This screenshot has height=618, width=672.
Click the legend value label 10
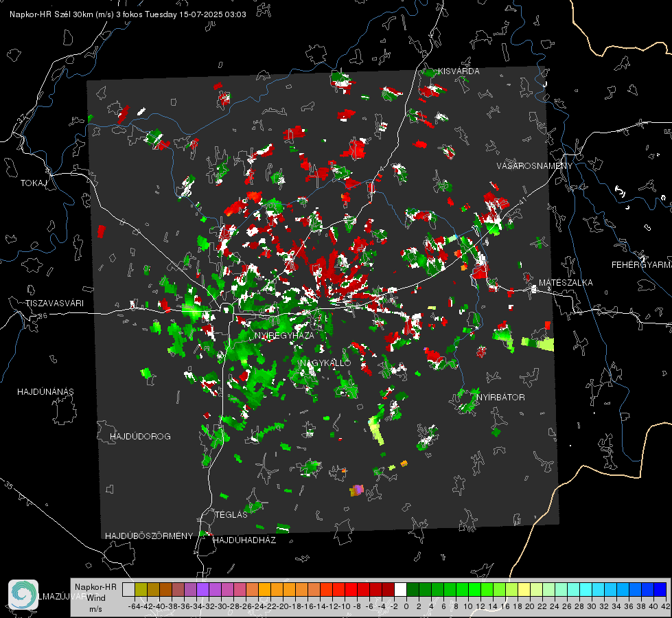(x=468, y=606)
